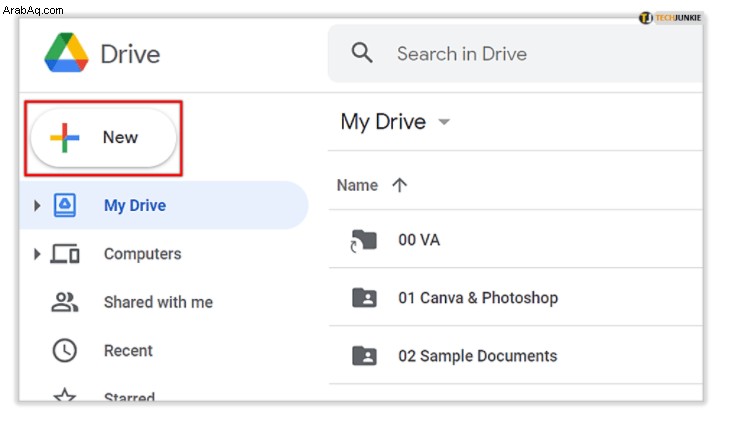
Task: Open Computers in the sidebar
Action: (142, 254)
